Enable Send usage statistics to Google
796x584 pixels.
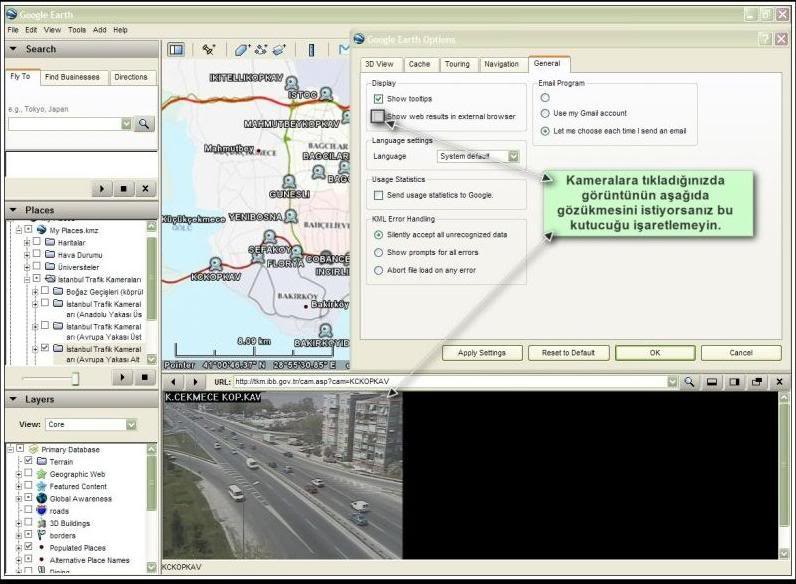(379, 194)
